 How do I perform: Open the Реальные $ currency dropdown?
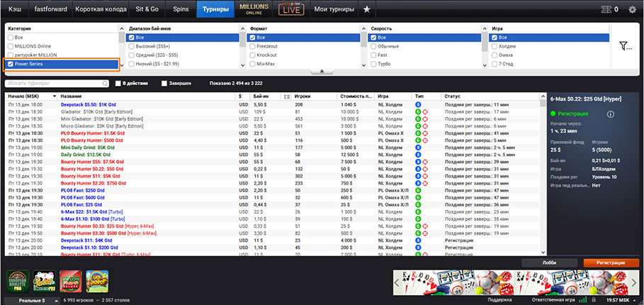coord(32,300)
